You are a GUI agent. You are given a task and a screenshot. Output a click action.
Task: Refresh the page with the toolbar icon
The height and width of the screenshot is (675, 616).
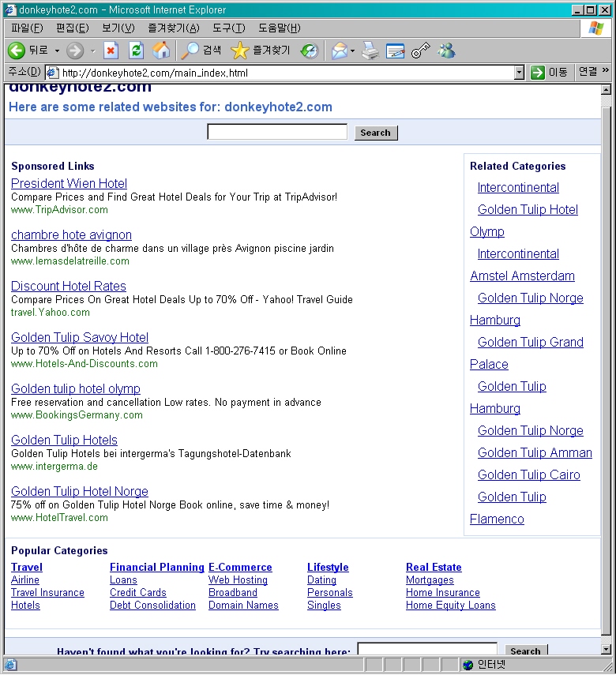(x=136, y=51)
